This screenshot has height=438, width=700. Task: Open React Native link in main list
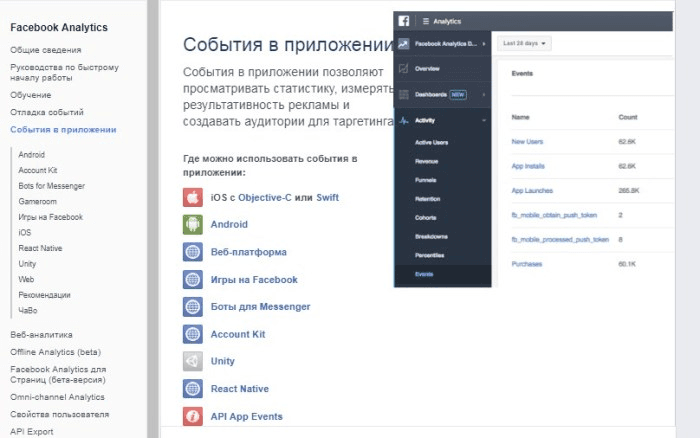coord(240,389)
